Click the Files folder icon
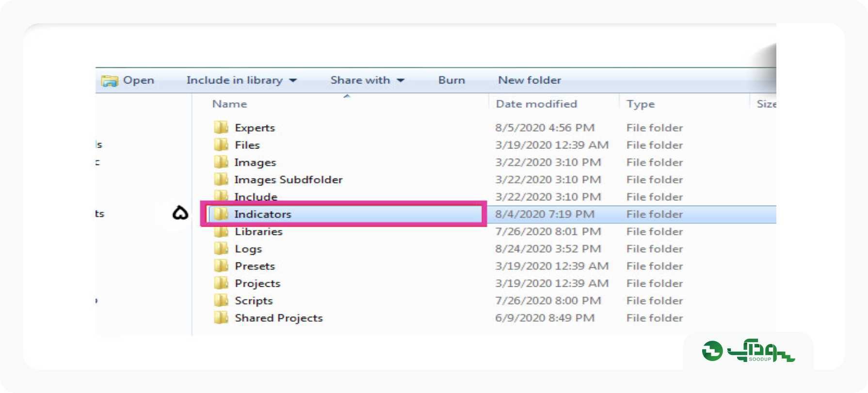The image size is (868, 393). click(x=221, y=145)
